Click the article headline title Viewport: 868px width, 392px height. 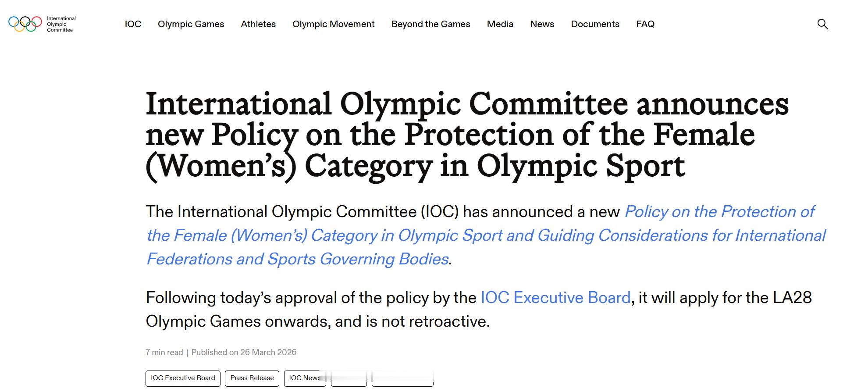pyautogui.click(x=467, y=135)
